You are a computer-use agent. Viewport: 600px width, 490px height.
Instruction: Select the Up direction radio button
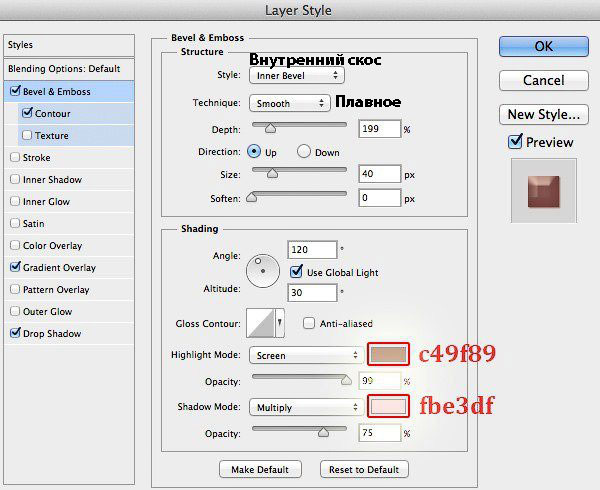point(254,151)
